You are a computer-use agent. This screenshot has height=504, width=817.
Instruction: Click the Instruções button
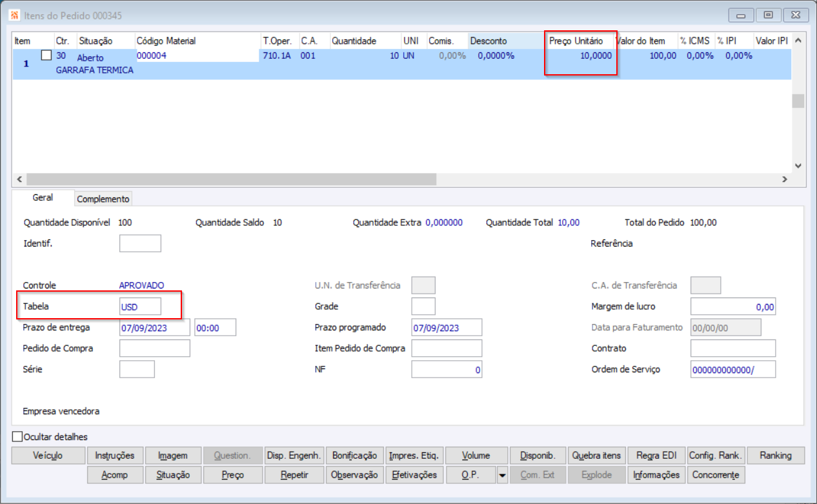pos(115,456)
